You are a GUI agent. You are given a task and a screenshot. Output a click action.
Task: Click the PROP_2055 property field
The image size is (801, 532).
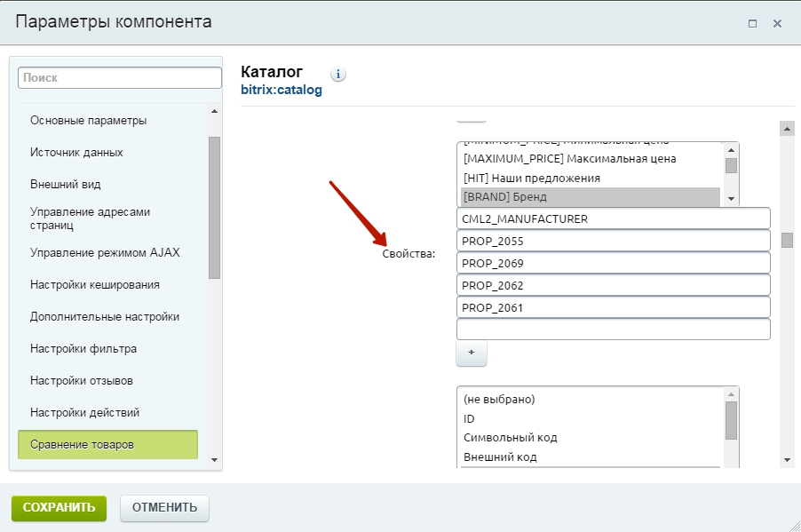613,241
